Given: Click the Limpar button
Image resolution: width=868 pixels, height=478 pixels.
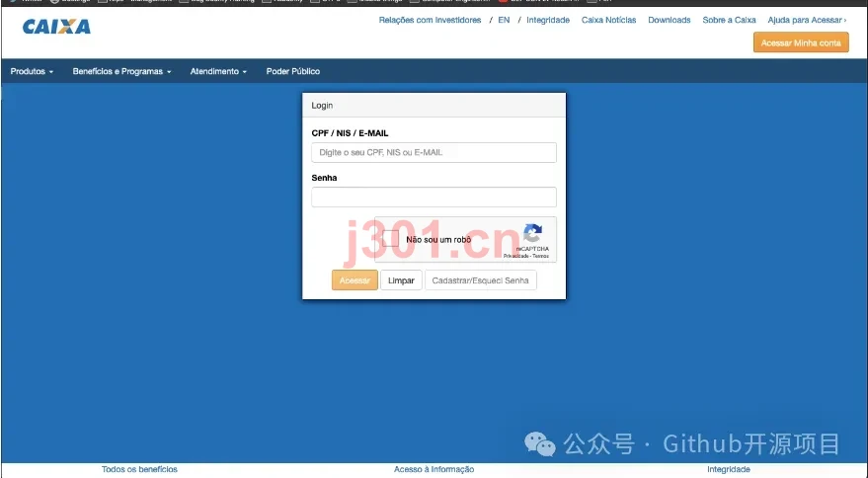Looking at the screenshot, I should pos(401,280).
